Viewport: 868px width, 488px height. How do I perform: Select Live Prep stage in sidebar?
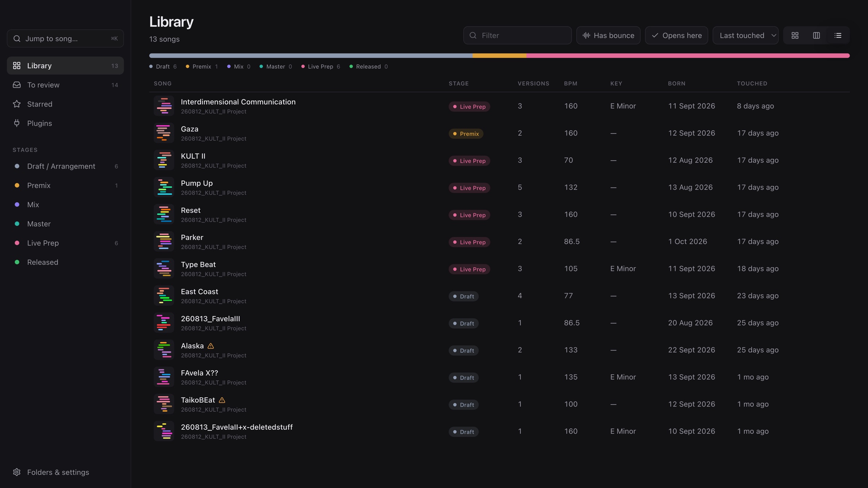click(65, 243)
